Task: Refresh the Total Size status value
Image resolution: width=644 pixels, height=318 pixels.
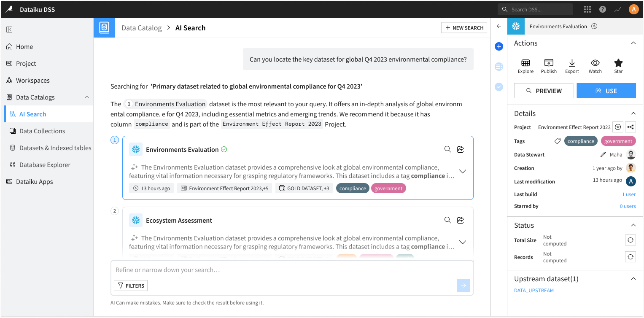Action: [630, 240]
